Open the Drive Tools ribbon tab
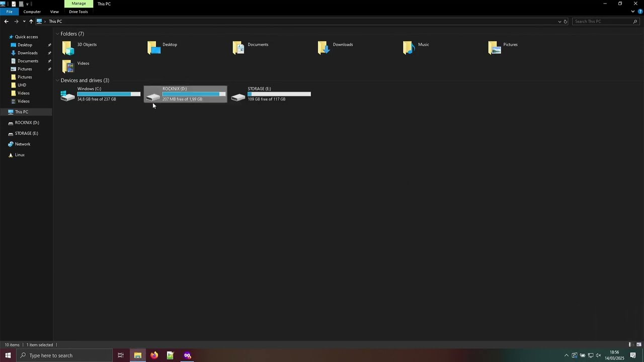The height and width of the screenshot is (362, 644). tap(78, 12)
